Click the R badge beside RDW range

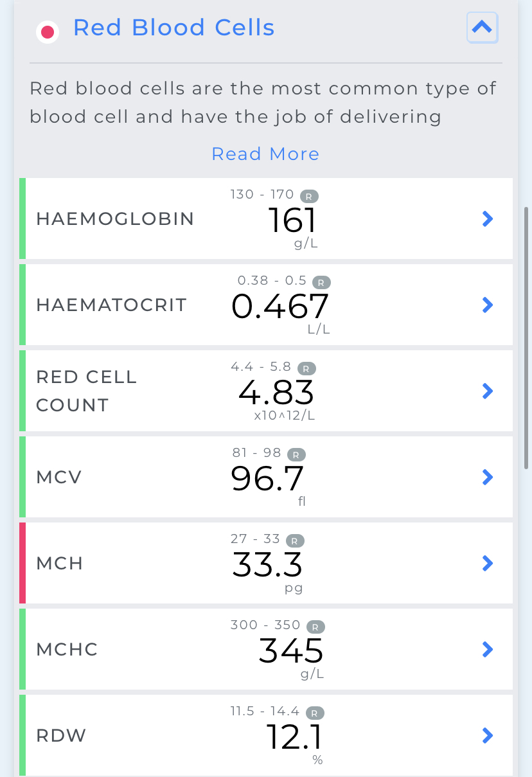[x=315, y=713]
